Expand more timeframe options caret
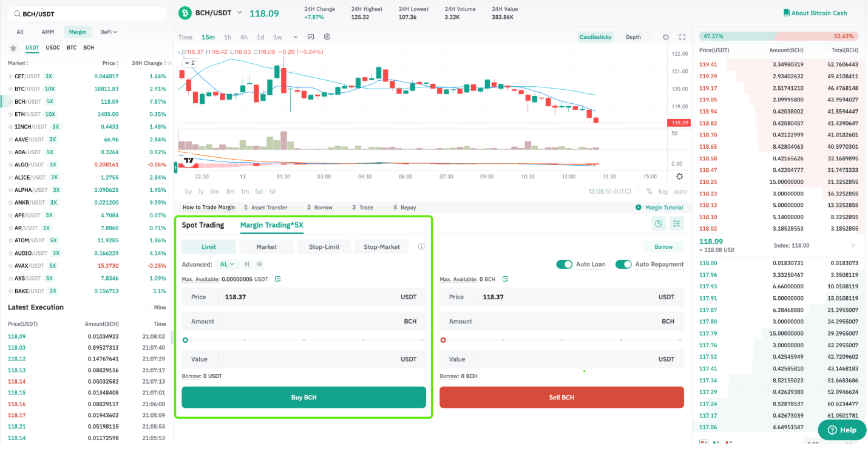868x451 pixels. click(296, 37)
